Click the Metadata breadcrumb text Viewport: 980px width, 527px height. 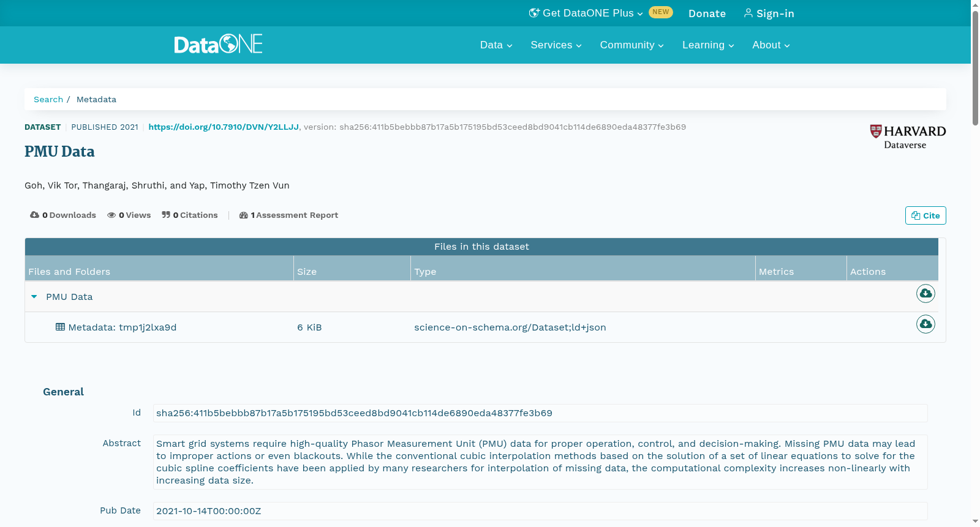coord(96,99)
